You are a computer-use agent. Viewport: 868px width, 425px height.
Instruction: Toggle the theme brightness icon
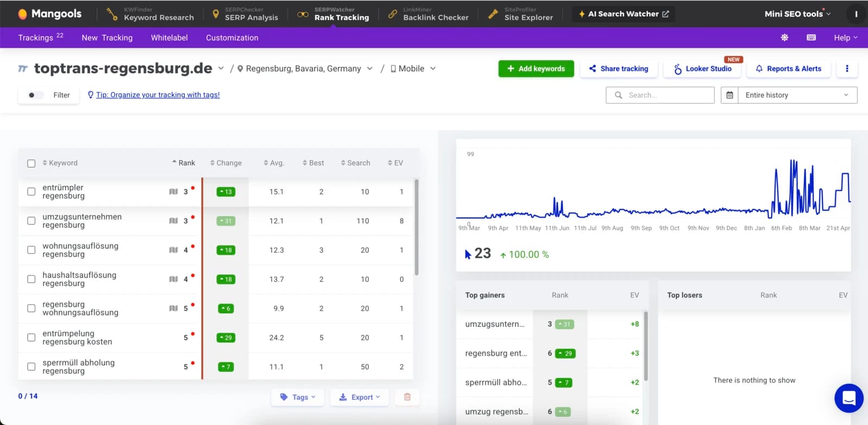click(784, 37)
